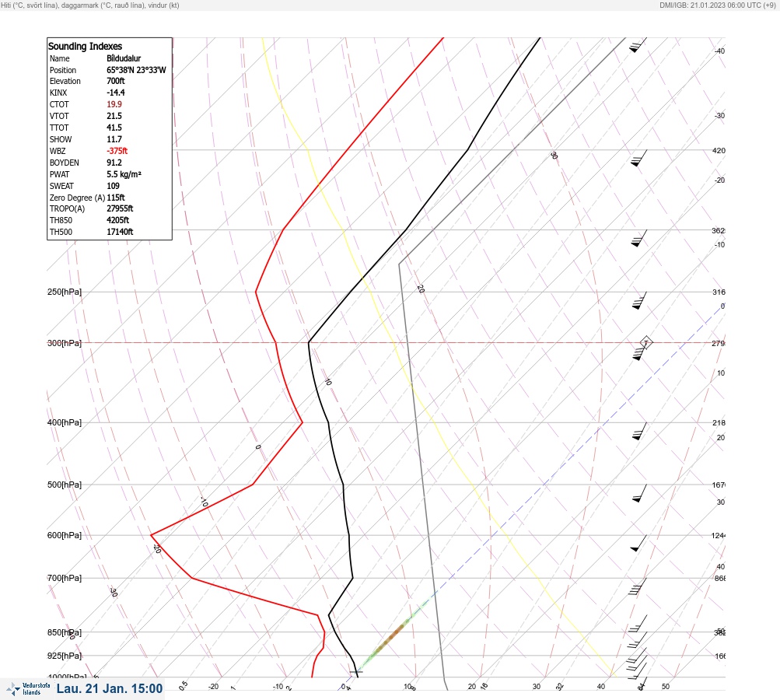This screenshot has height=700, width=780.
Task: Select the wind barb at 700 hPa level
Action: tap(637, 586)
